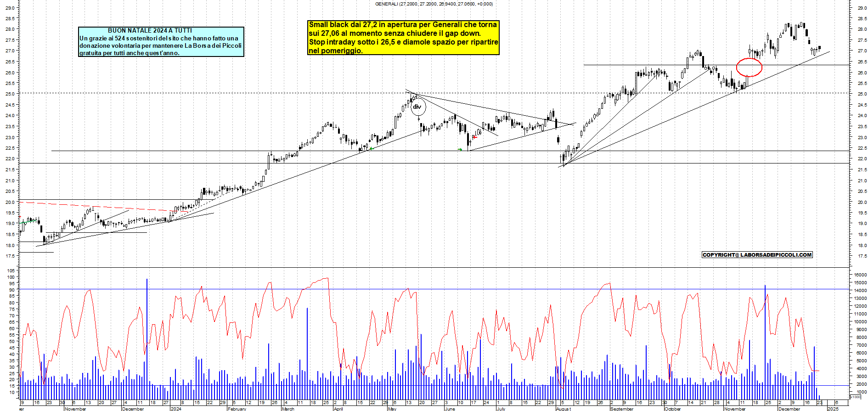
Task: Click the circled "div" divergence marker
Action: (417, 107)
